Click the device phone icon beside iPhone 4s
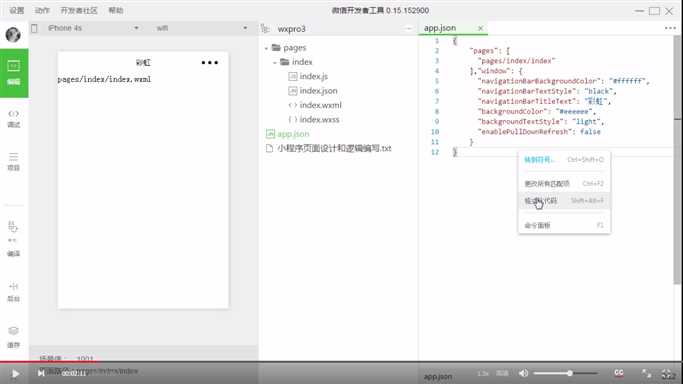The image size is (683, 384). point(34,28)
